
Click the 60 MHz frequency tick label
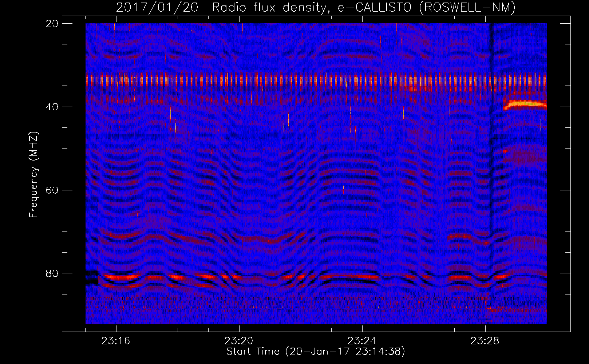(52, 190)
